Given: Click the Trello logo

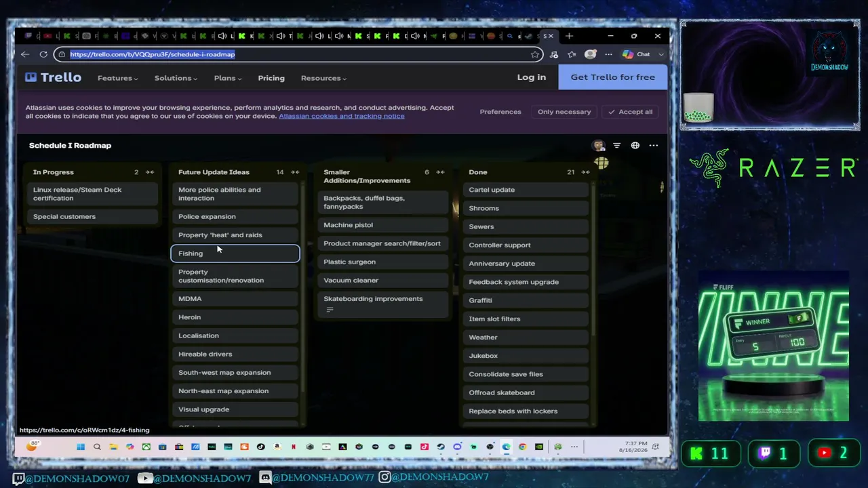Looking at the screenshot, I should click(x=53, y=77).
